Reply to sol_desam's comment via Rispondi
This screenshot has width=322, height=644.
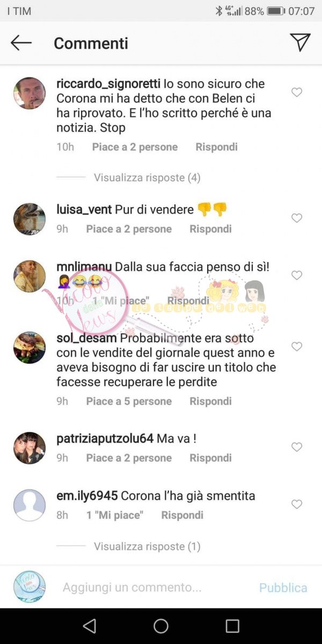pyautogui.click(x=210, y=401)
